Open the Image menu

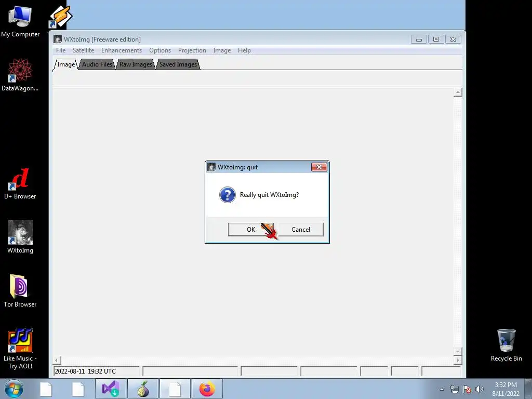(x=222, y=50)
